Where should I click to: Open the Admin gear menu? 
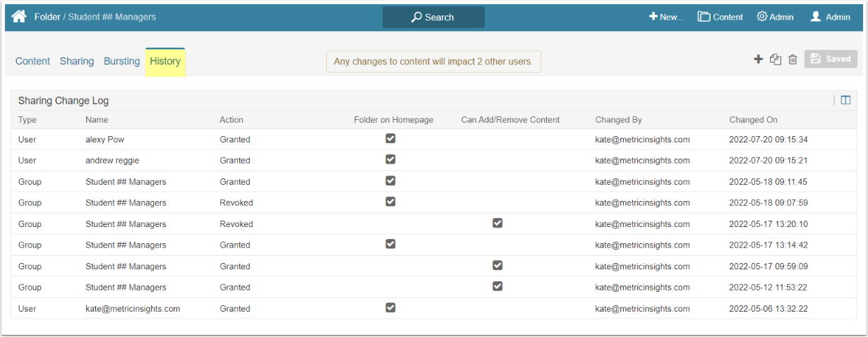pyautogui.click(x=775, y=17)
